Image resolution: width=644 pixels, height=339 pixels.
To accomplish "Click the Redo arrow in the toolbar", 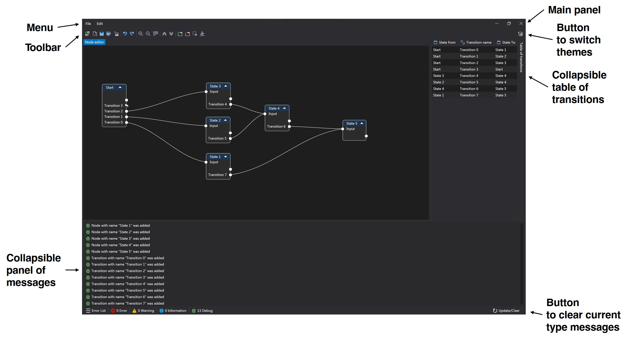I will pyautogui.click(x=132, y=34).
